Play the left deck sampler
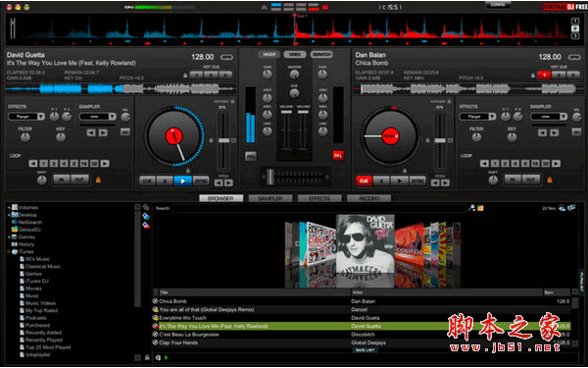The width and height of the screenshot is (588, 368). (103, 132)
